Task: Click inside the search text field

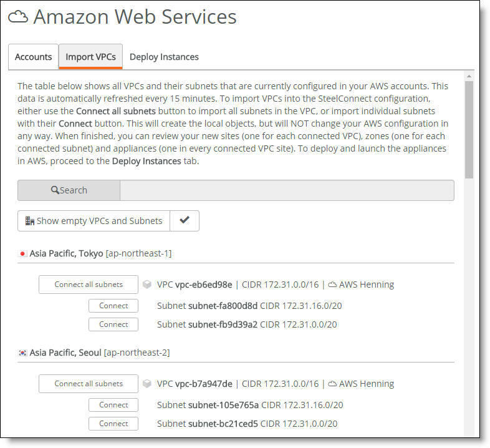Action: pos(287,190)
